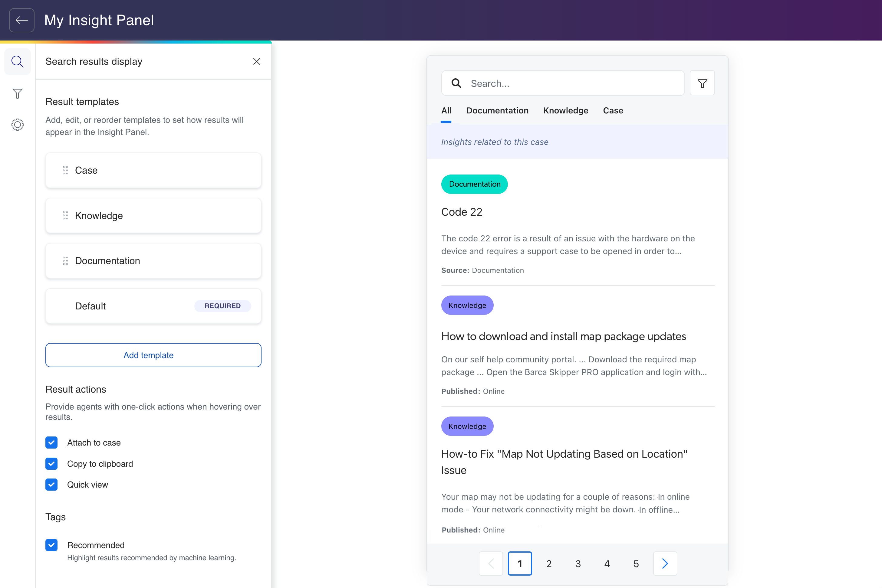Select the Documentation tab in results

(x=497, y=110)
